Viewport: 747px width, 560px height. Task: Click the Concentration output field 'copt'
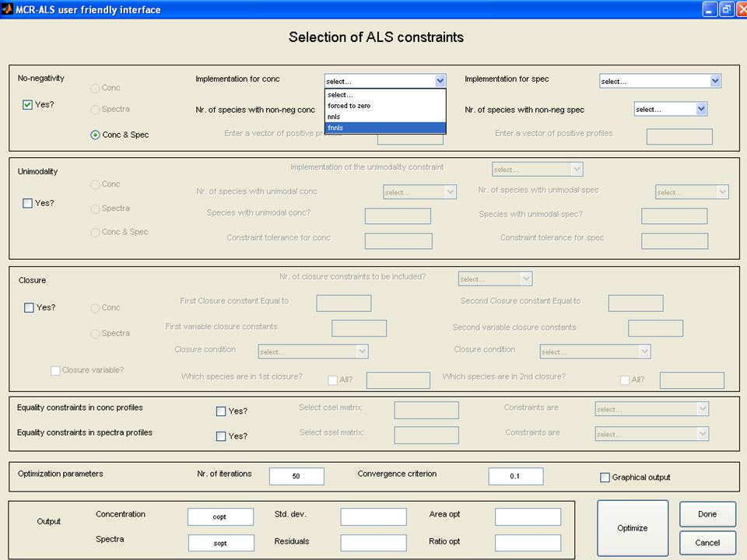point(220,516)
